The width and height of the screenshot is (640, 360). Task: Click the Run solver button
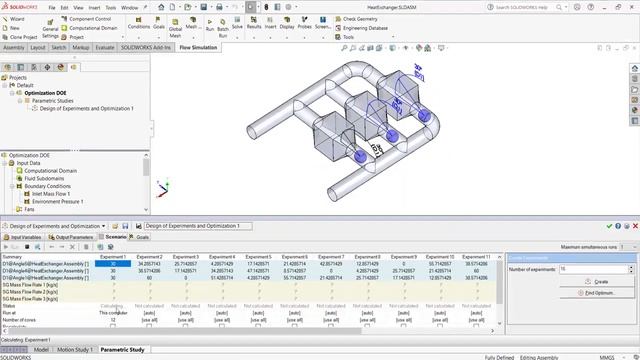pyautogui.click(x=210, y=25)
